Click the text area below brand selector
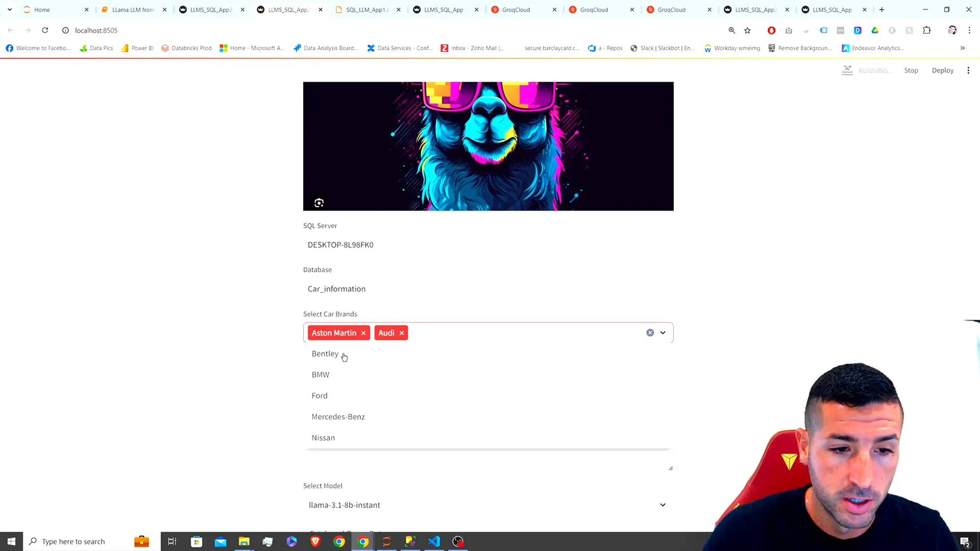 click(489, 462)
